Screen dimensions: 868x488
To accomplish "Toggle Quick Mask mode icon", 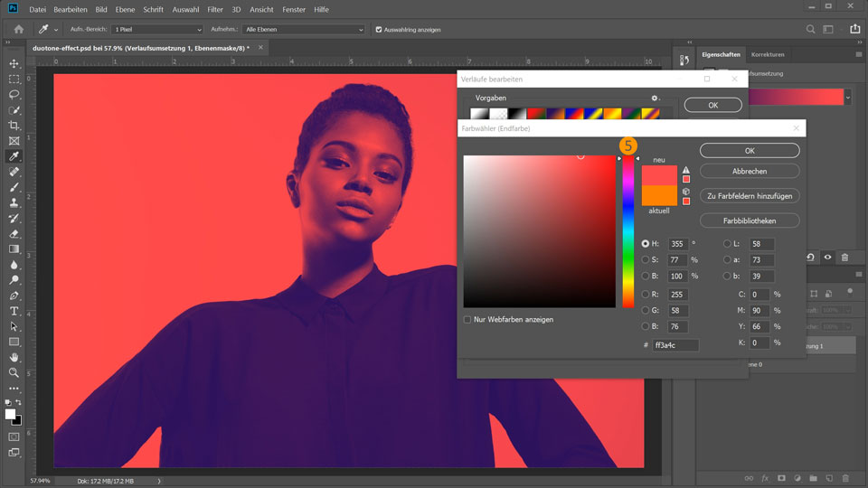I will 14,437.
